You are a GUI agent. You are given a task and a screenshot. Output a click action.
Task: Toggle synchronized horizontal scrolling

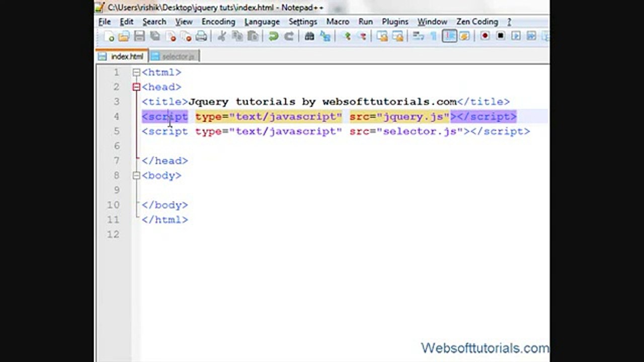coord(397,36)
